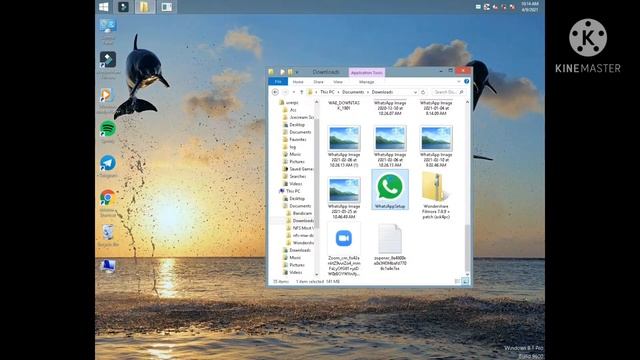The image size is (640, 360).
Task: Click the Windows Start button
Action: [104, 7]
